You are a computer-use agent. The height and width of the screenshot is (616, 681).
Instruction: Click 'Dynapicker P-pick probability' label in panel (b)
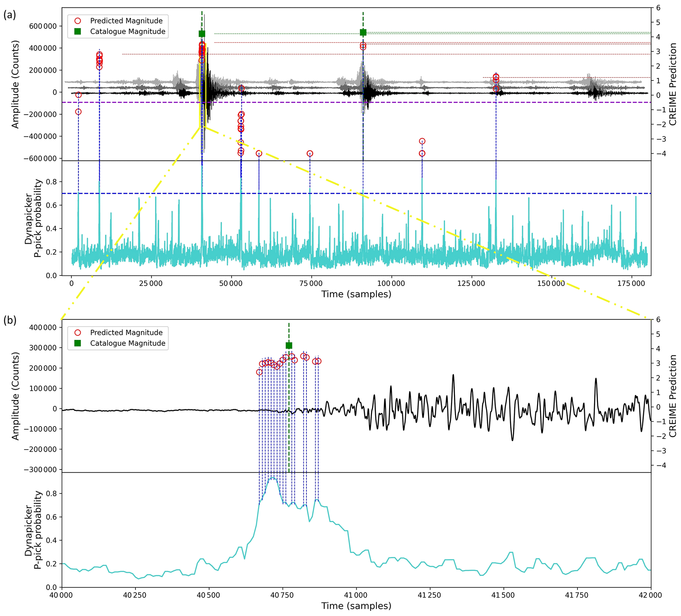[33, 530]
